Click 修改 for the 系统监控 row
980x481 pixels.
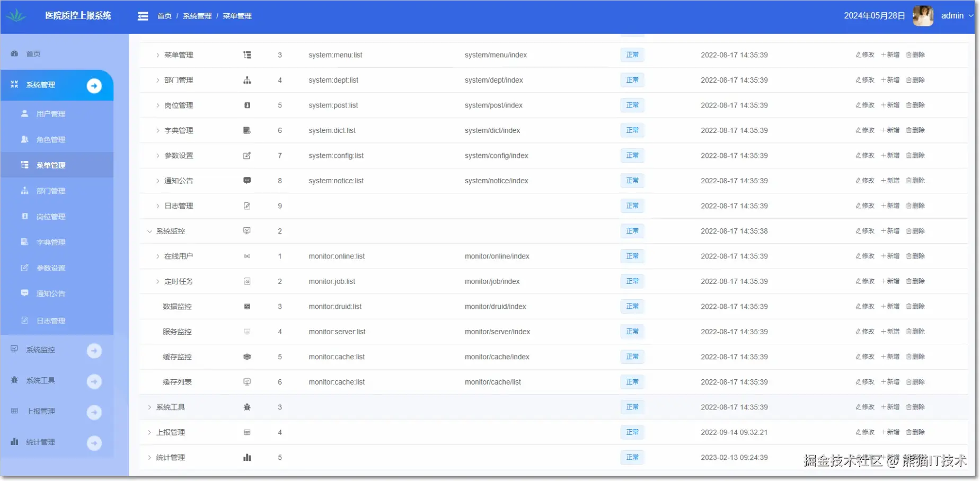pyautogui.click(x=865, y=231)
